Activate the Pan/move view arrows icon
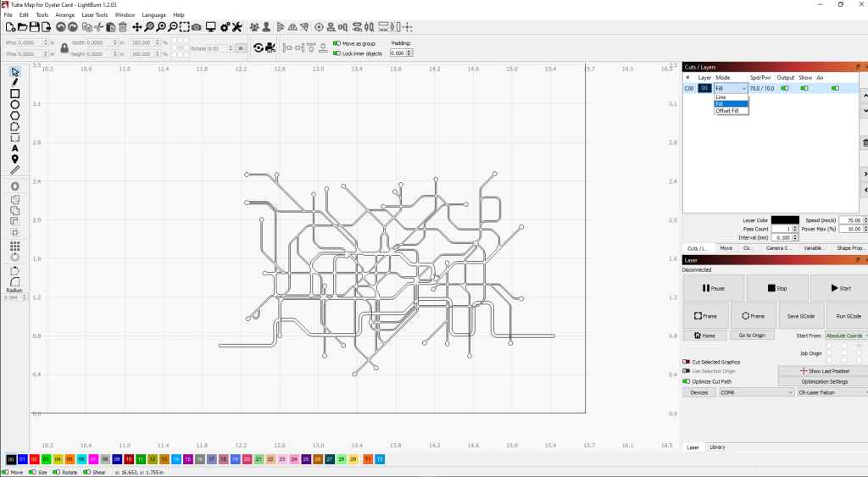 pyautogui.click(x=136, y=27)
